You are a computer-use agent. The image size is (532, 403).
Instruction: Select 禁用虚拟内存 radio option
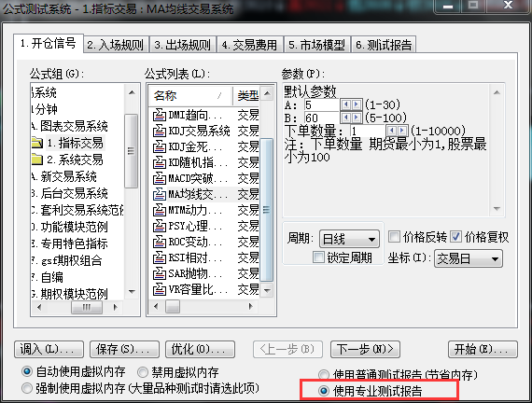coord(143,372)
